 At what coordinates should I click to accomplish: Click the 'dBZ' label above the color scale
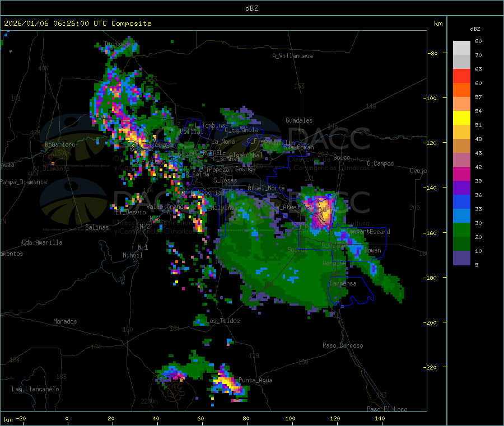475,29
